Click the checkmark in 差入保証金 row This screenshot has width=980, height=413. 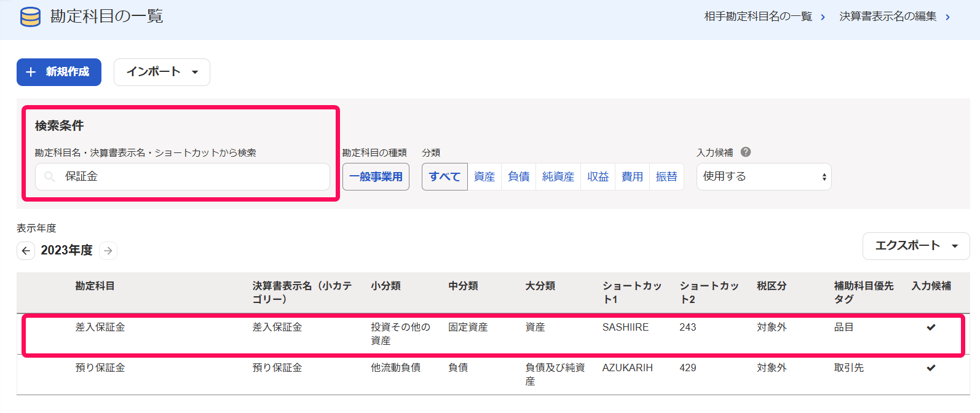pyautogui.click(x=931, y=328)
